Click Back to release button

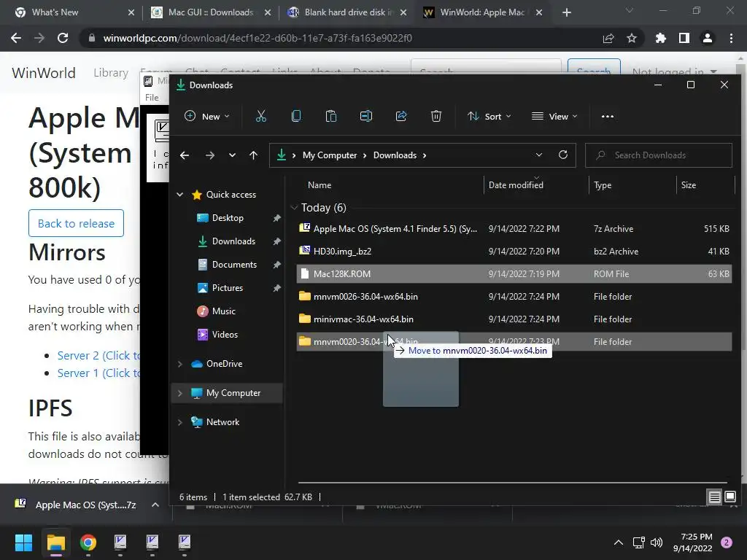[76, 223]
